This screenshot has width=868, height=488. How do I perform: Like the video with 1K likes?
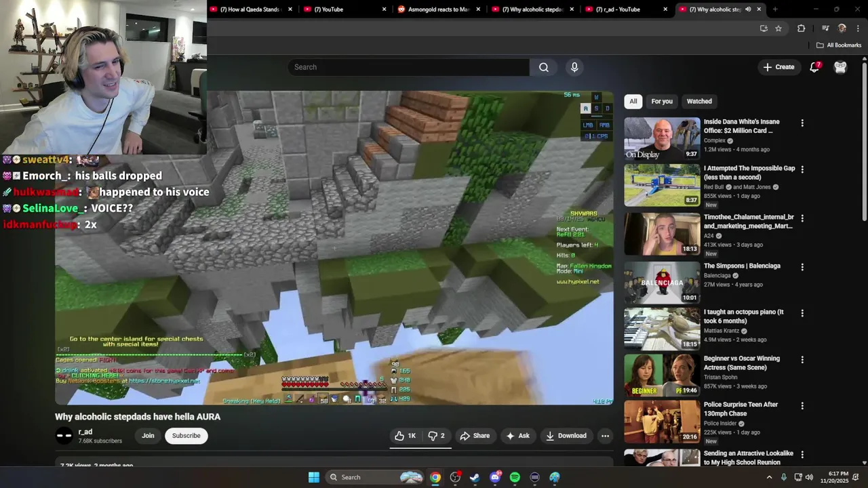tap(405, 436)
